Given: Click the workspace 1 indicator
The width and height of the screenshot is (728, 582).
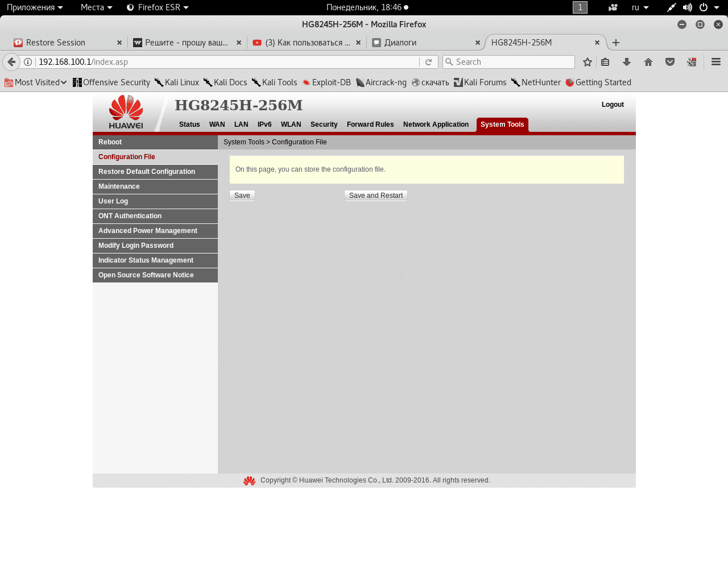Looking at the screenshot, I should 580,7.
